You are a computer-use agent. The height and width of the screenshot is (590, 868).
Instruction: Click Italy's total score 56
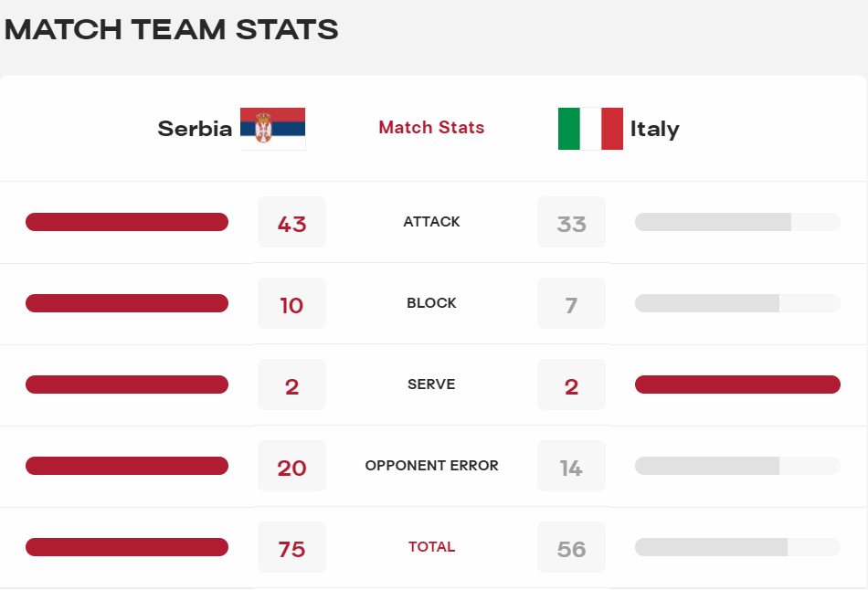[x=571, y=548]
